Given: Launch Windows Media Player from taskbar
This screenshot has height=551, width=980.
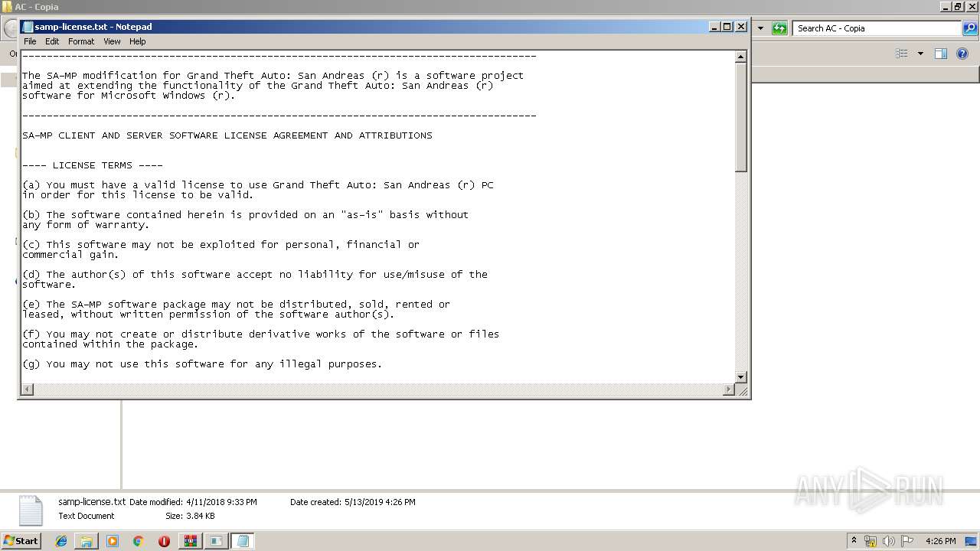Looking at the screenshot, I should (113, 541).
